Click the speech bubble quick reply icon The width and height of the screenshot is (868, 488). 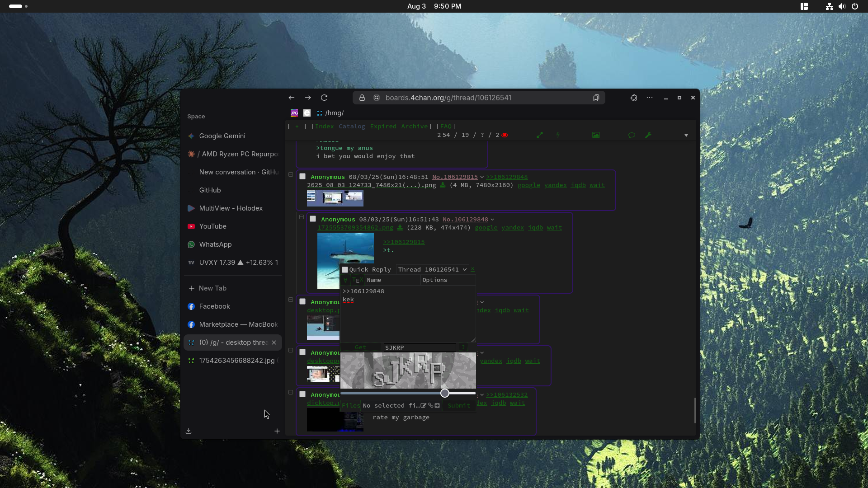[632, 135]
